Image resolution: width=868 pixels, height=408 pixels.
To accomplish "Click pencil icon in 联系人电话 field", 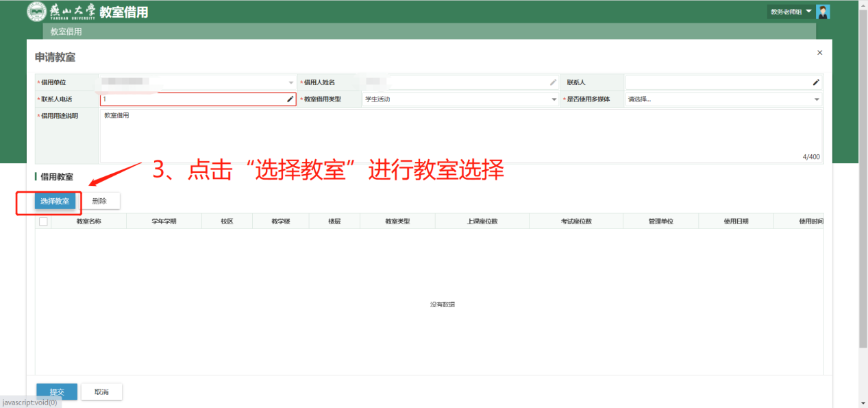I will tap(290, 99).
